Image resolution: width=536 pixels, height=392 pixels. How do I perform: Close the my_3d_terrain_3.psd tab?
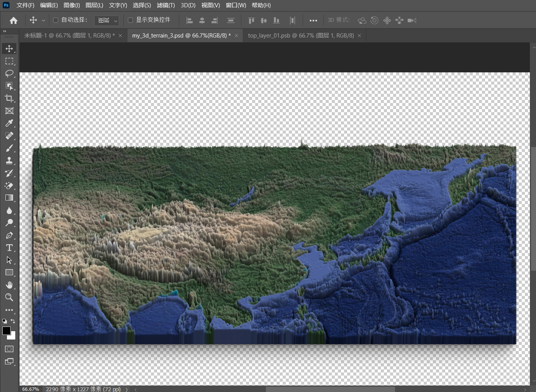(x=236, y=36)
